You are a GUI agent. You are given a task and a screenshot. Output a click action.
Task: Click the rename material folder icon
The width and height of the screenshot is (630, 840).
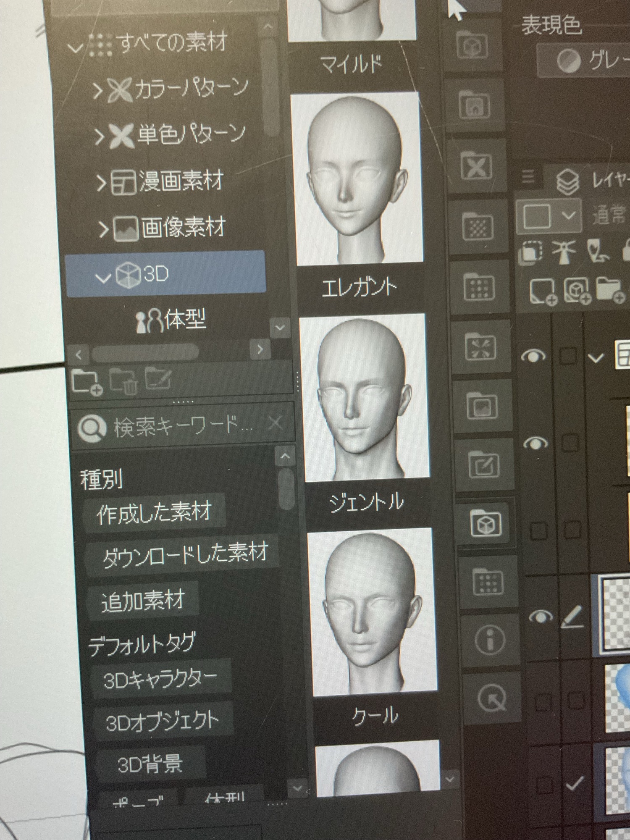(158, 378)
